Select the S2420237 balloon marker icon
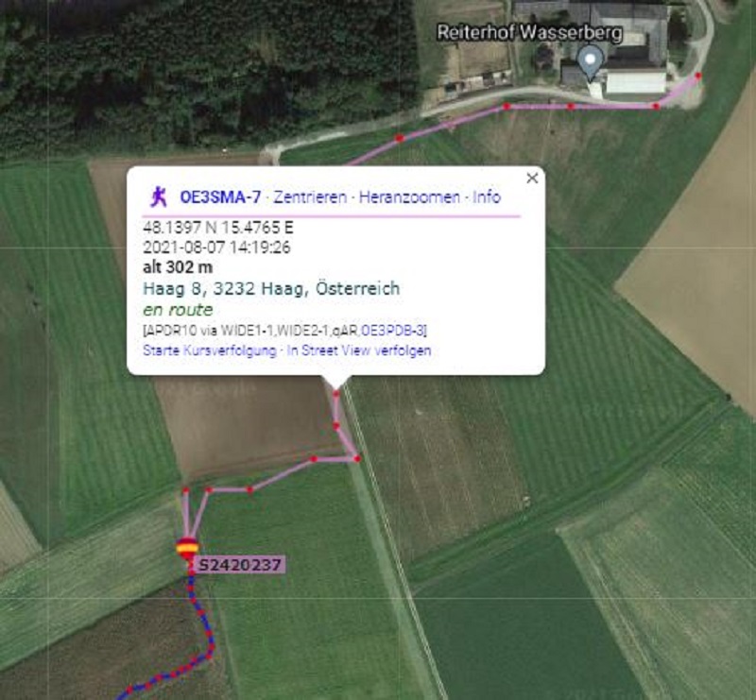 187,548
